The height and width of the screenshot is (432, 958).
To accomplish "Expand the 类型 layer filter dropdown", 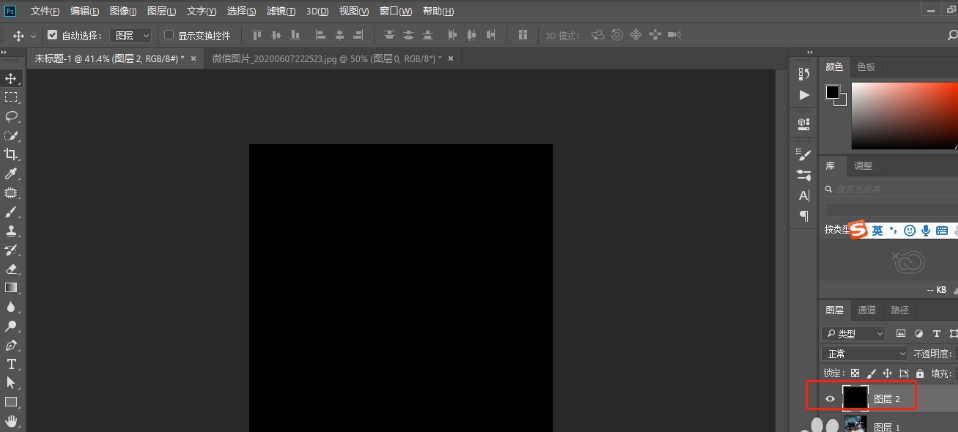I will coord(854,333).
